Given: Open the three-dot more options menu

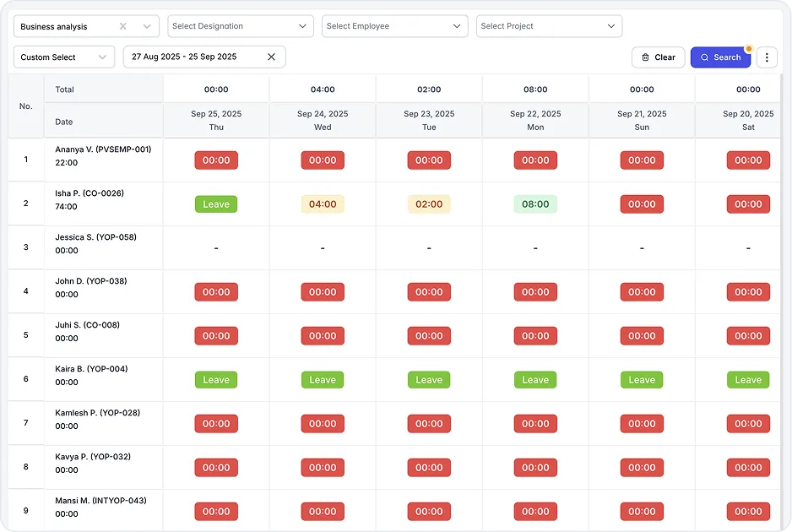Looking at the screenshot, I should pos(766,57).
